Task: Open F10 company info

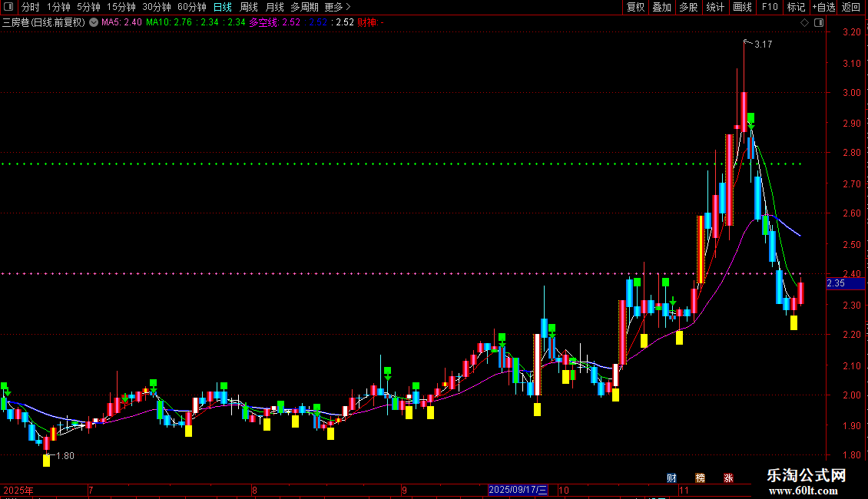Action: click(x=770, y=7)
